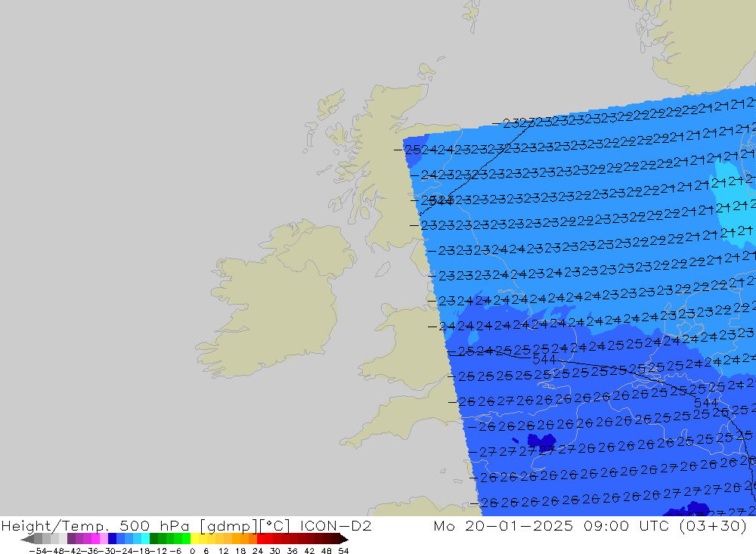The image size is (756, 554).
Task: Click the '-12' label on the color scale
Action: coord(156,551)
